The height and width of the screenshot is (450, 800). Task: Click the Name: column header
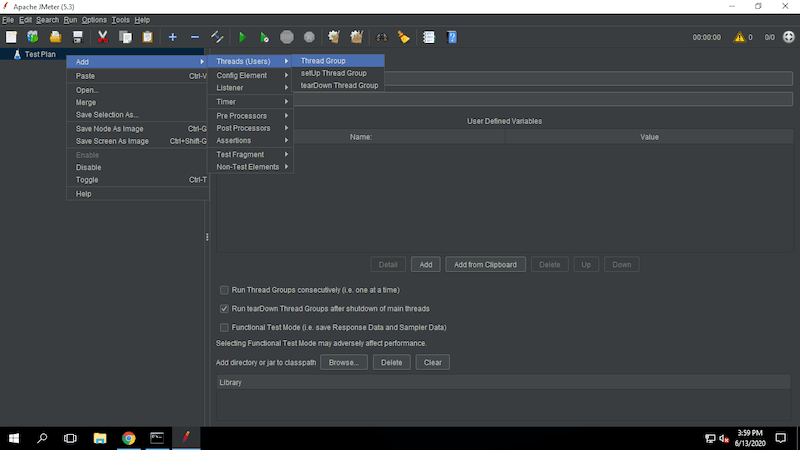point(361,137)
